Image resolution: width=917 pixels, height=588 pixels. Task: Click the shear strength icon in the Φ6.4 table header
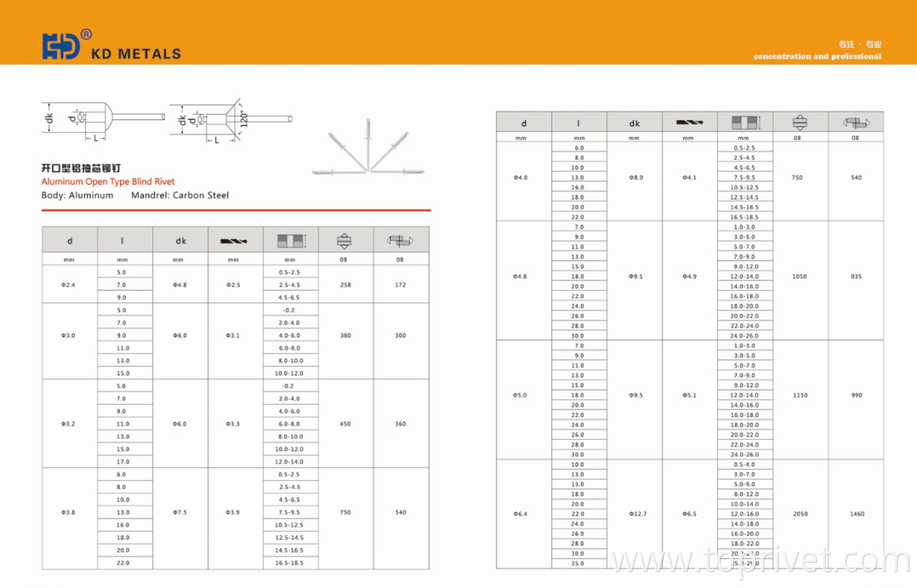[856, 122]
